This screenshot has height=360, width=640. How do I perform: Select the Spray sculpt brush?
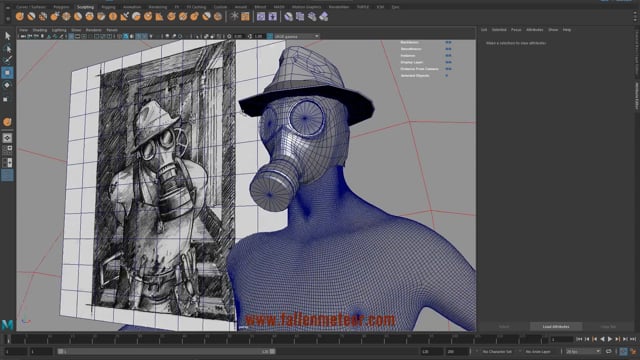(x=101, y=17)
